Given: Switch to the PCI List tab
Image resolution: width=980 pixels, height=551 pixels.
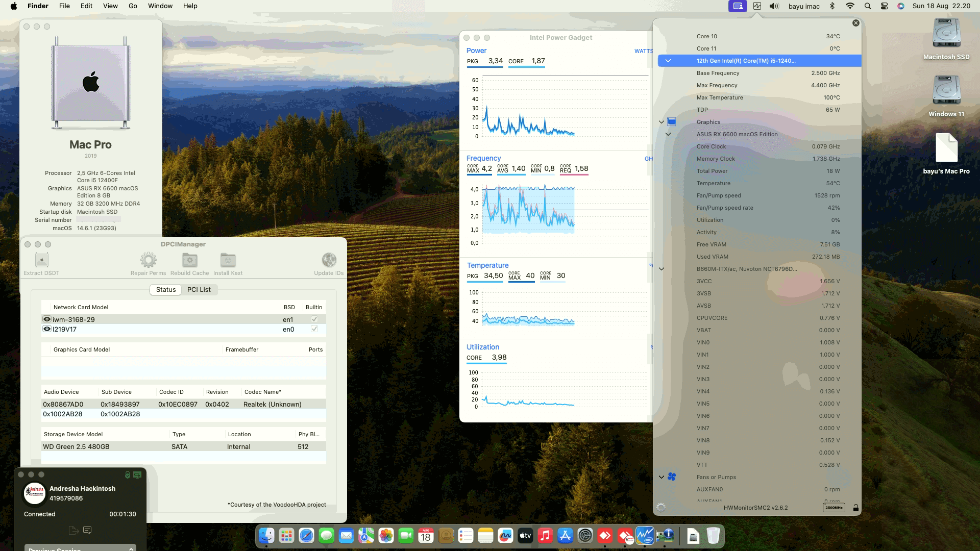Looking at the screenshot, I should click(199, 289).
